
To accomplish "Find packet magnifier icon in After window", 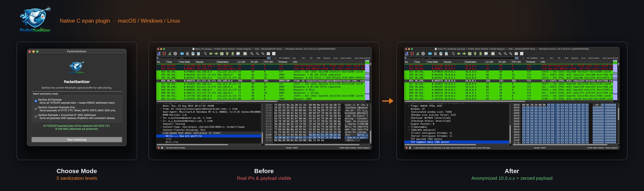I will [x=453, y=54].
